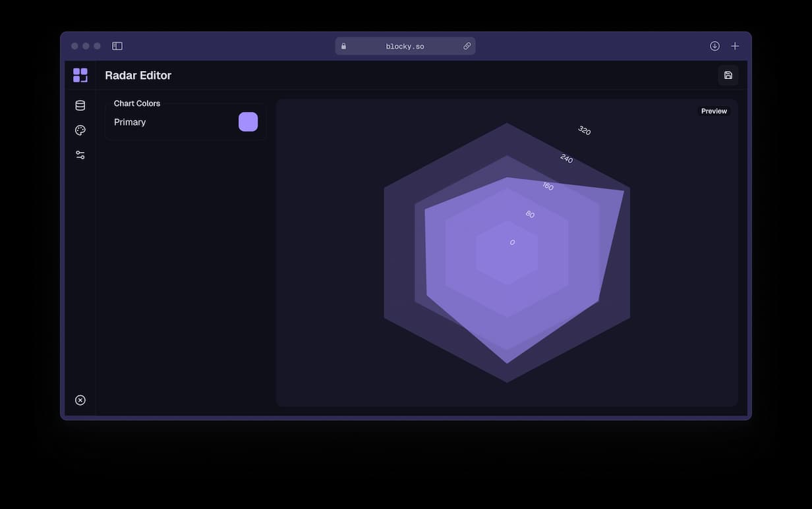Open a new browser tab
812x509 pixels.
click(735, 46)
